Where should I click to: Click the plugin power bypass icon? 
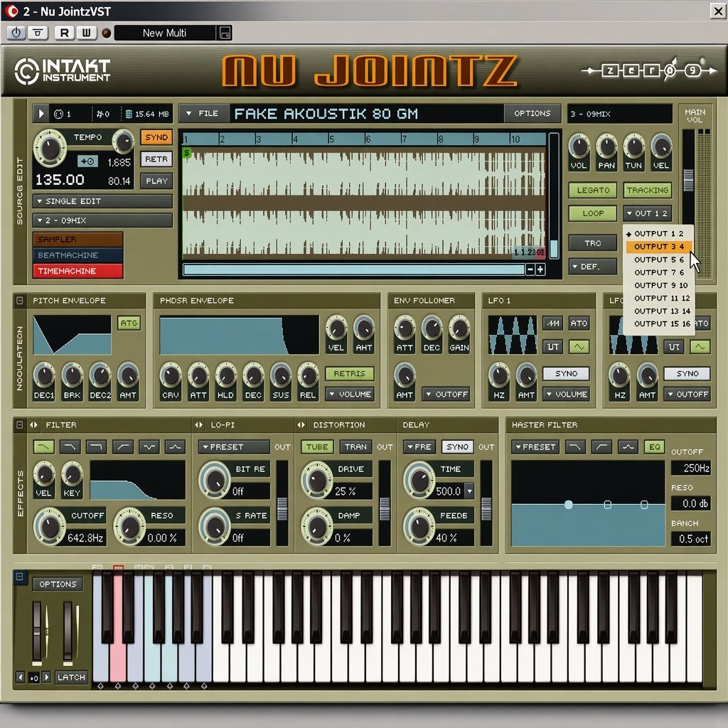pyautogui.click(x=16, y=33)
